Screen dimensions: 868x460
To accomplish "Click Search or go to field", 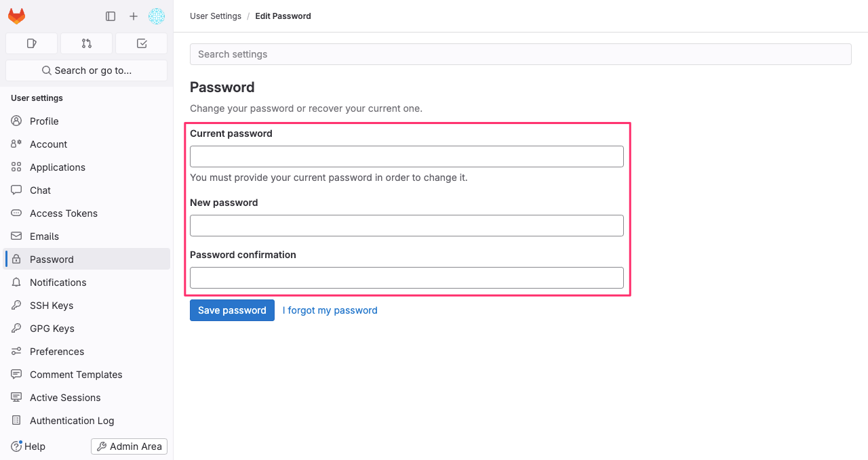I will point(86,70).
